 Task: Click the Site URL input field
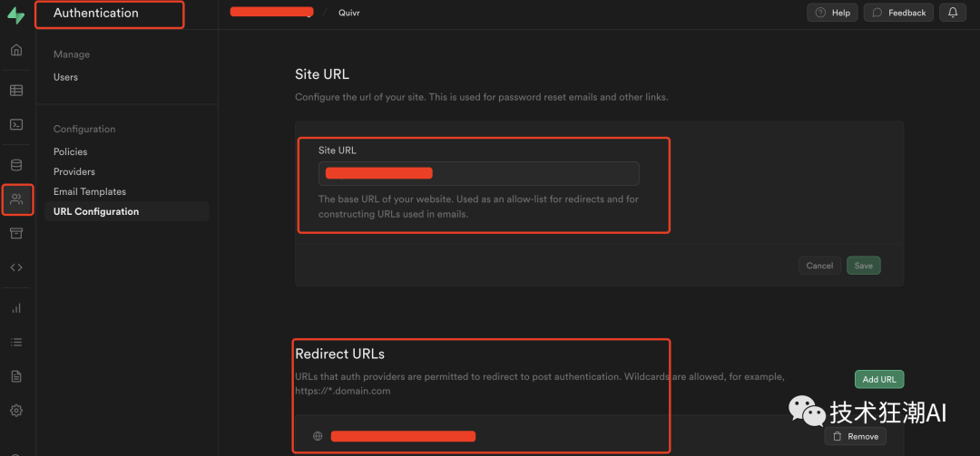[478, 173]
